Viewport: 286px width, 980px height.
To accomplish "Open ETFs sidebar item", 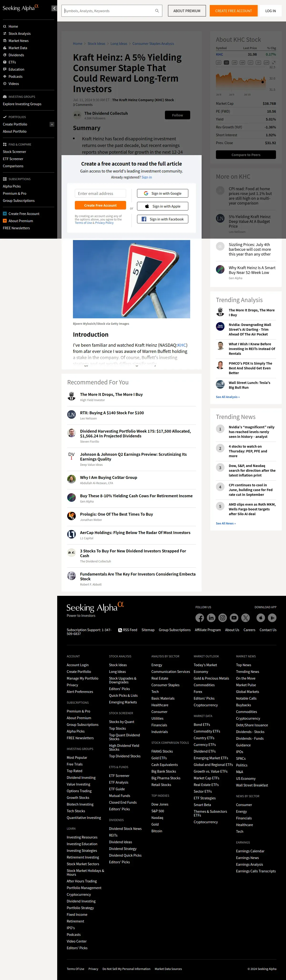I will [12, 62].
